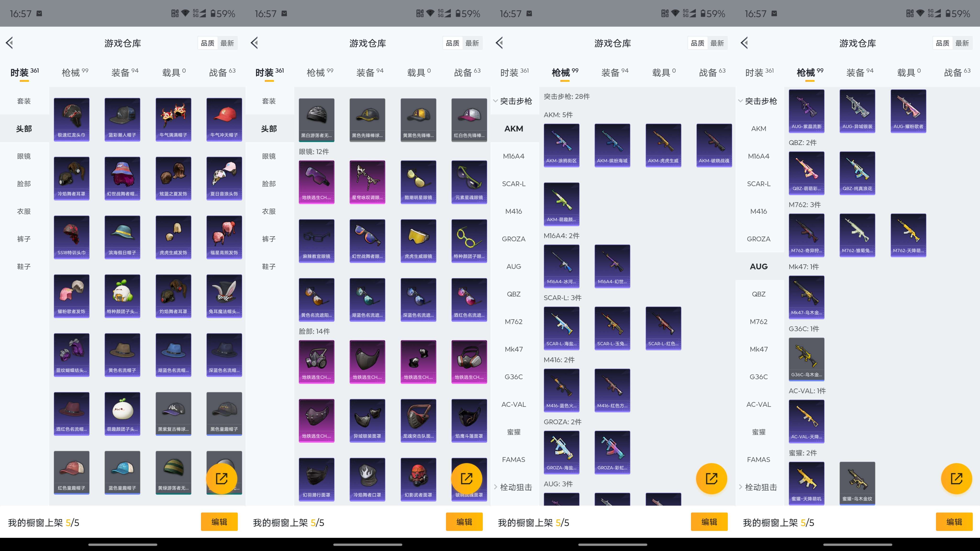Open the AKM-缤纷海域 skin
This screenshot has width=980, height=551.
(x=612, y=146)
